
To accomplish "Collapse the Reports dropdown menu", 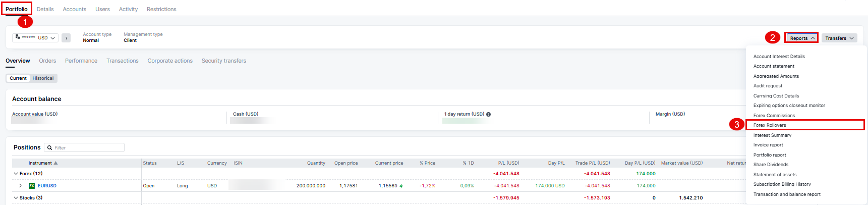I will pyautogui.click(x=802, y=38).
